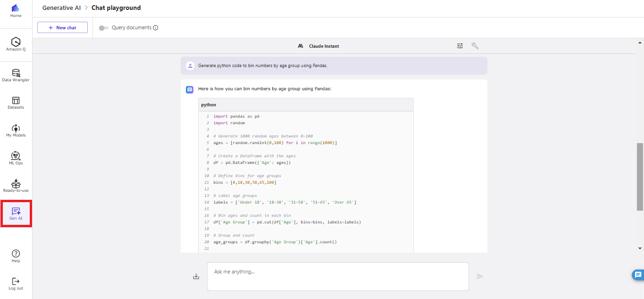Go to Data Wrangler
644x299 pixels.
click(16, 75)
